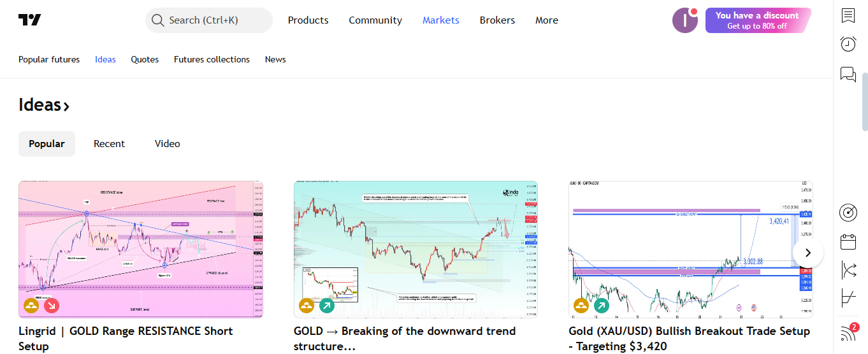Click gold symbol badge on Breaking downward trend idea
The height and width of the screenshot is (354, 868).
307,306
